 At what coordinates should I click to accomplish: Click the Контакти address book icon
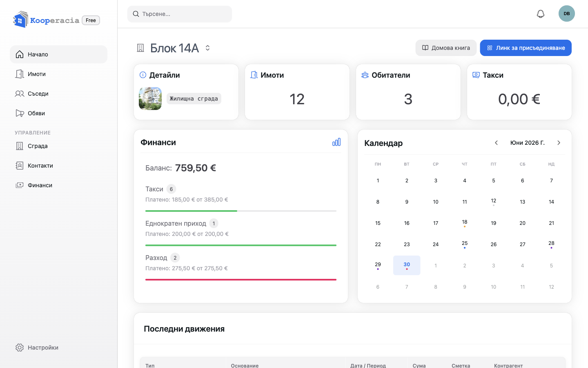20,166
